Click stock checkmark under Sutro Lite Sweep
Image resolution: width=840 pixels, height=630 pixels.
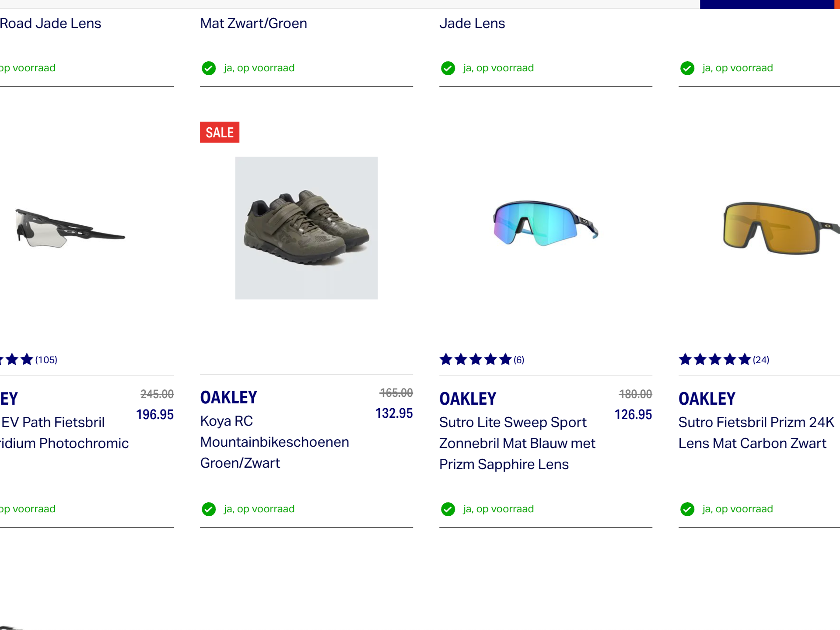coord(448,509)
